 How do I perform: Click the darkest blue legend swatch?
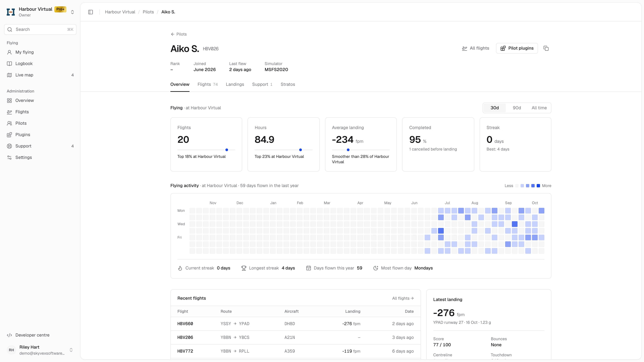538,186
